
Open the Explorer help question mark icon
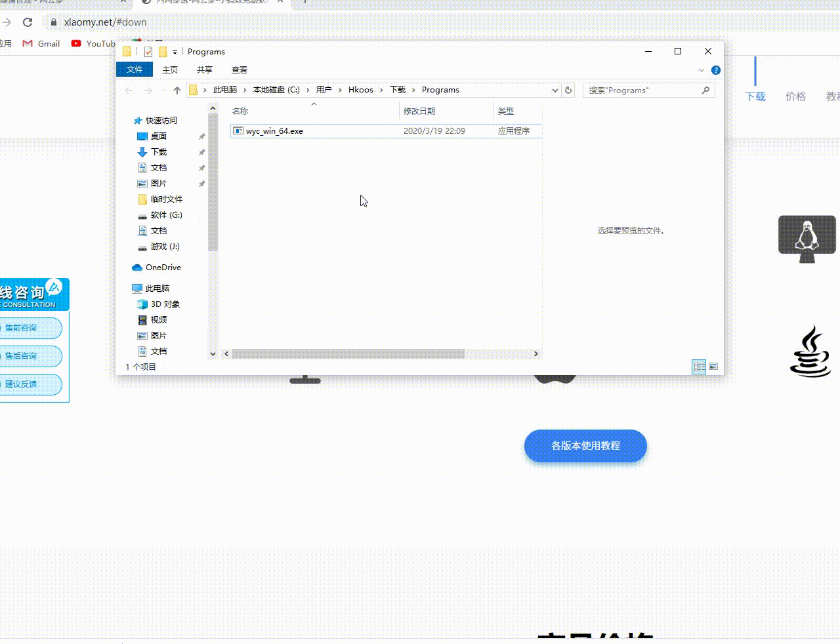716,70
